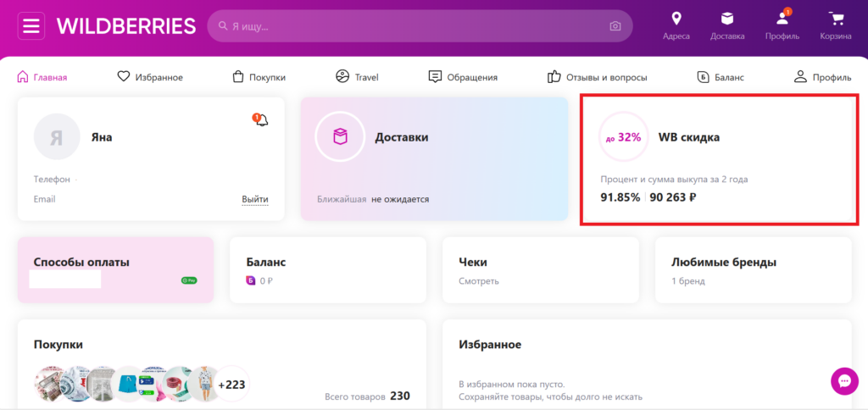Click the 'до 32%' discount circle
This screenshot has width=868, height=410.
tap(624, 137)
